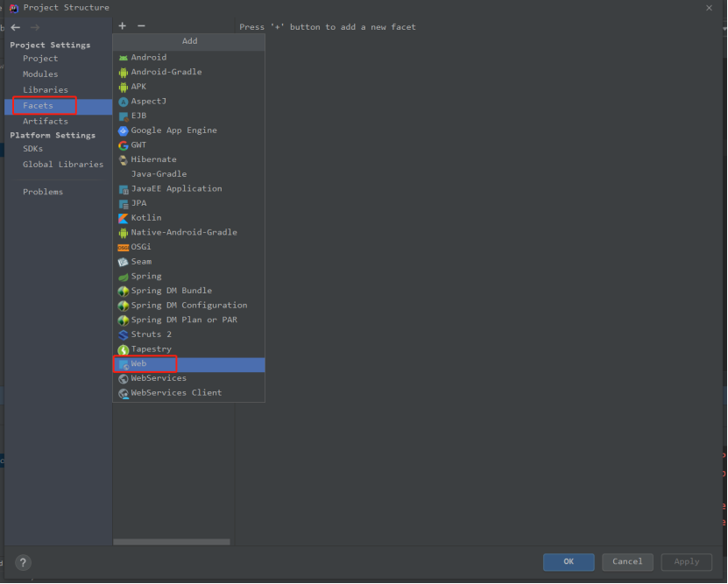The image size is (728, 584).
Task: Click the Web facet icon
Action: 123,364
